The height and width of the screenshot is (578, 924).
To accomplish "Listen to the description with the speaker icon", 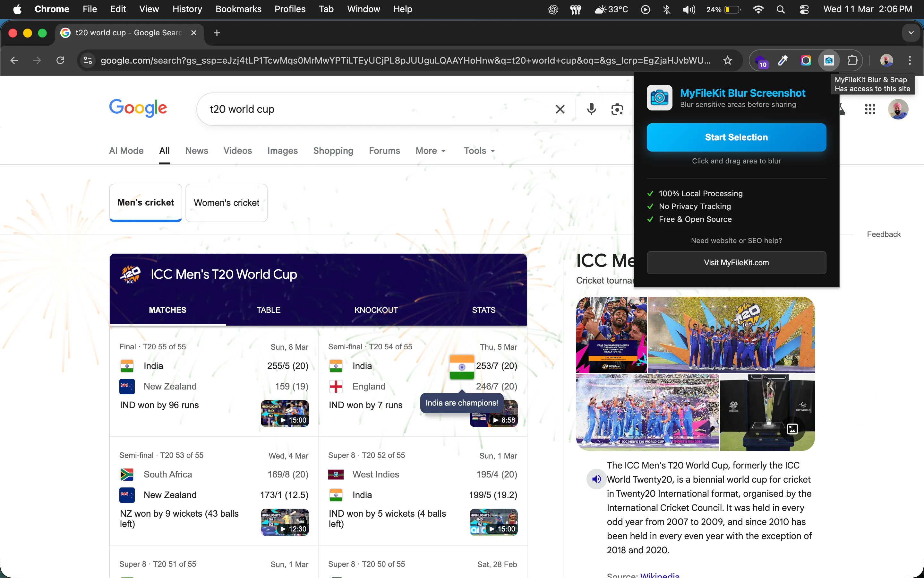I will [596, 479].
